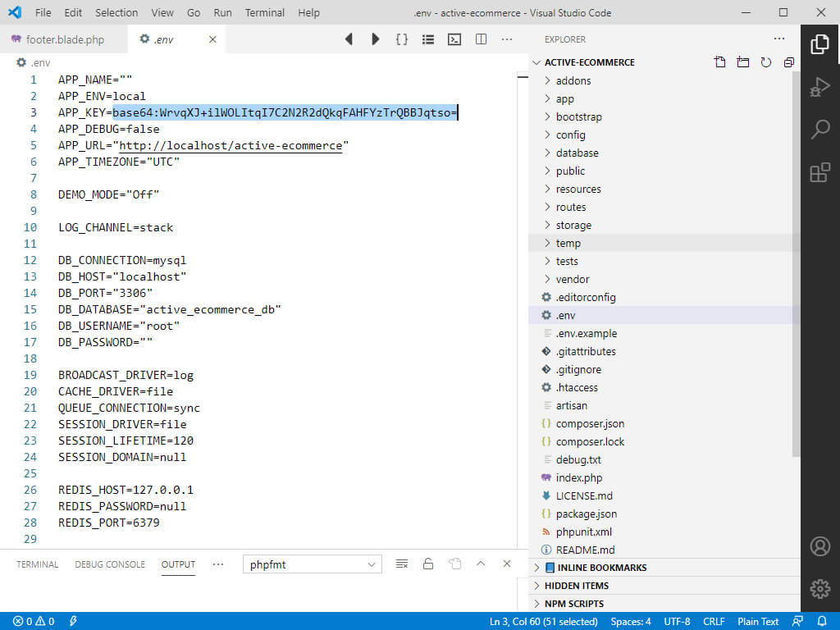
Task: Click the New File icon in Explorer
Action: (719, 62)
